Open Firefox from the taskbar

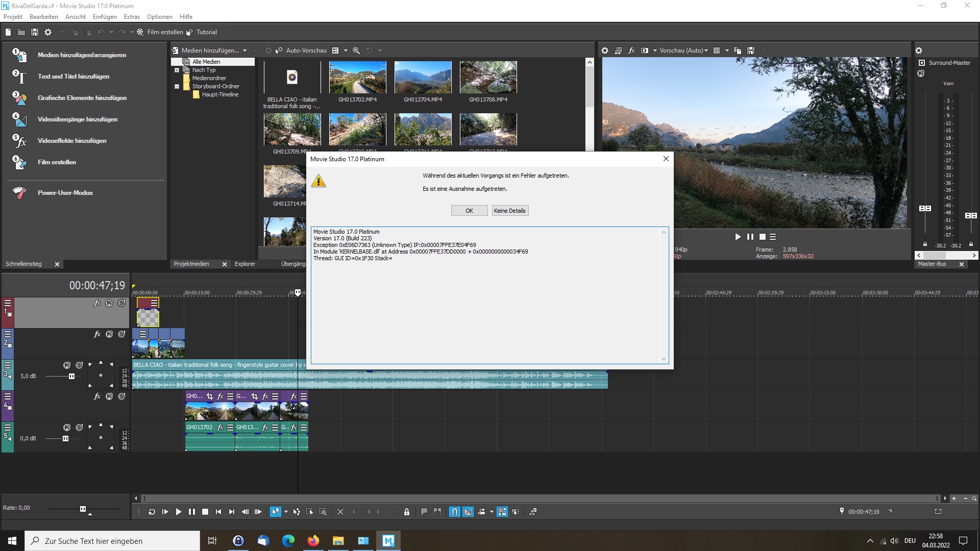pyautogui.click(x=313, y=541)
